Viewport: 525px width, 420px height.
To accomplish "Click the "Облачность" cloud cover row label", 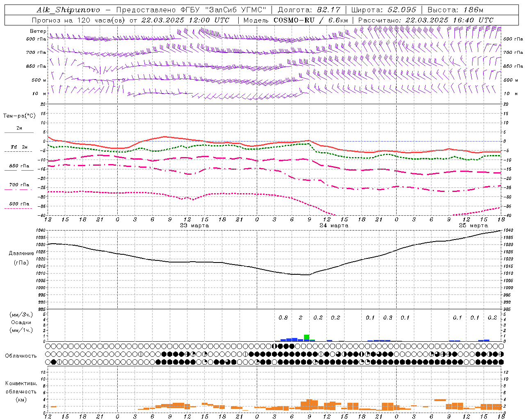I will [21, 356].
